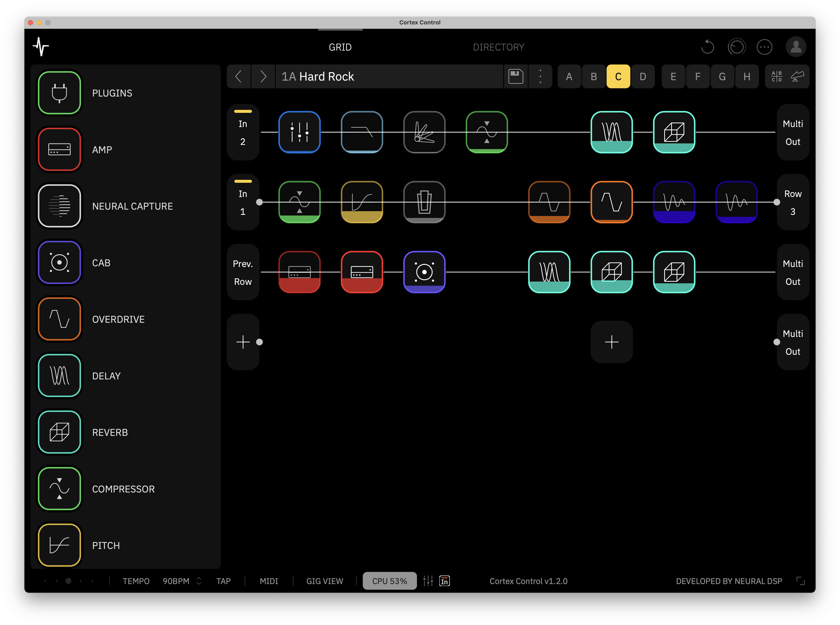
Task: Open the mixer sliders icon in status bar
Action: (428, 581)
